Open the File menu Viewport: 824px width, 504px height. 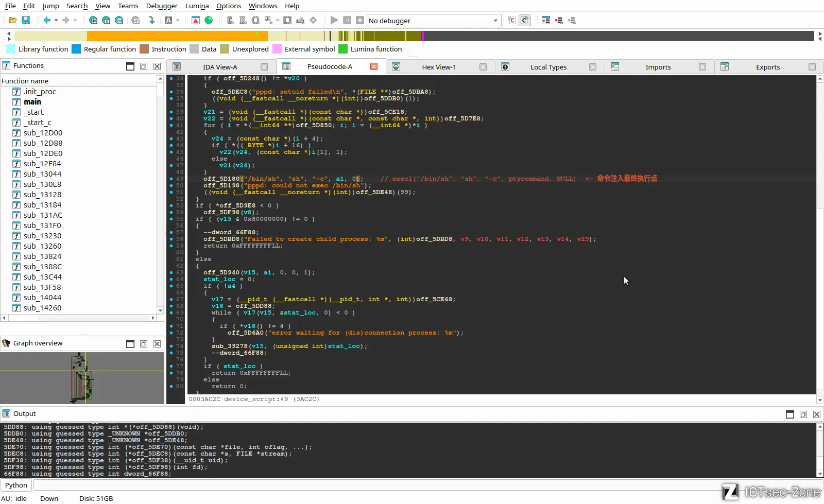[10, 6]
